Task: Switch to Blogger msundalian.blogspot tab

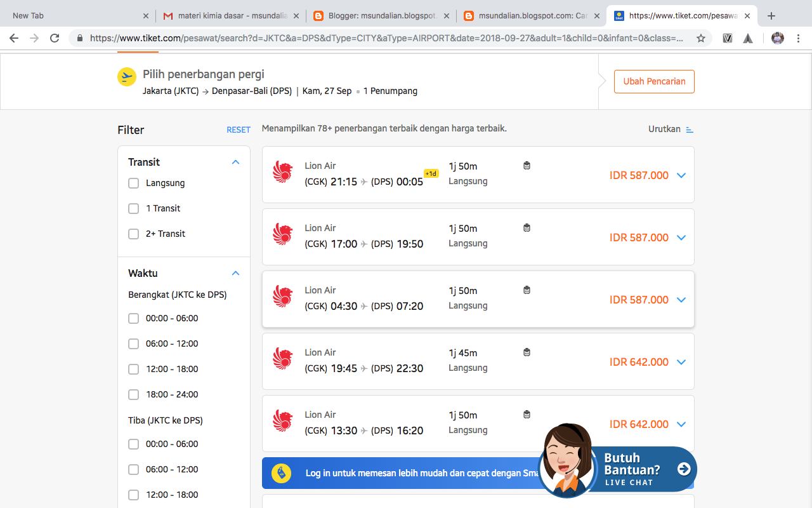Action: (x=382, y=16)
